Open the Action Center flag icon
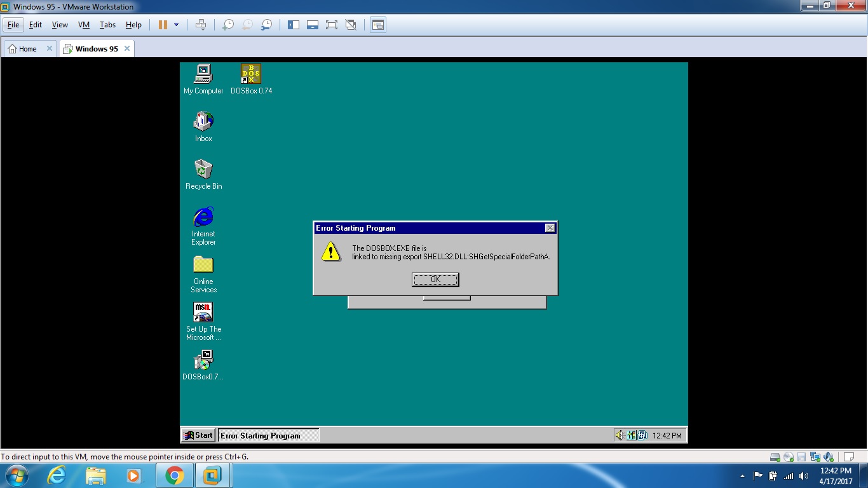Viewport: 868px width, 488px height. (757, 476)
